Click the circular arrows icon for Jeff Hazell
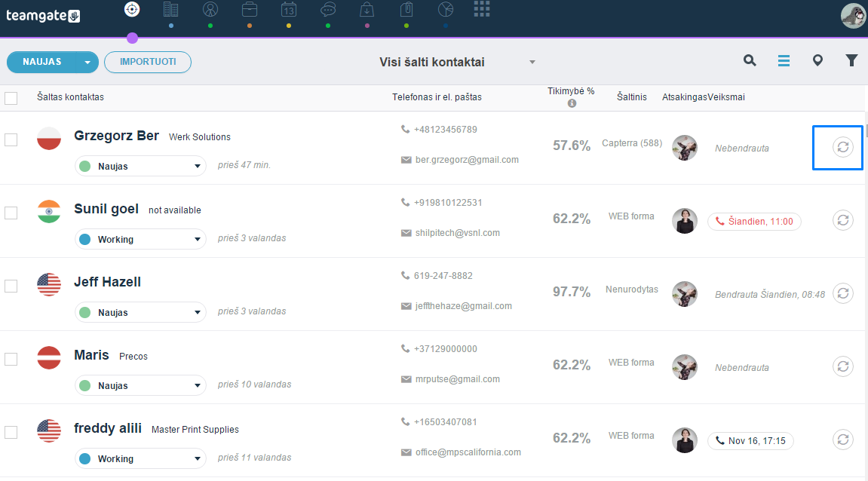 point(843,293)
